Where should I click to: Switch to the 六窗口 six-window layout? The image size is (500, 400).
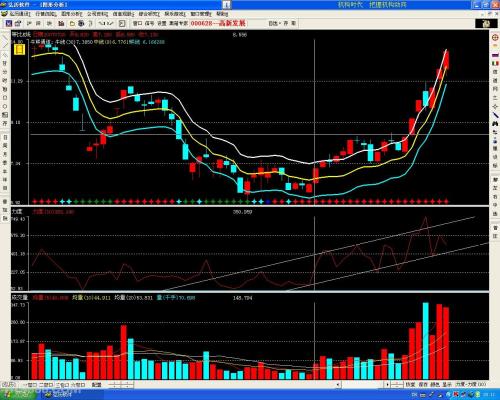(x=78, y=385)
